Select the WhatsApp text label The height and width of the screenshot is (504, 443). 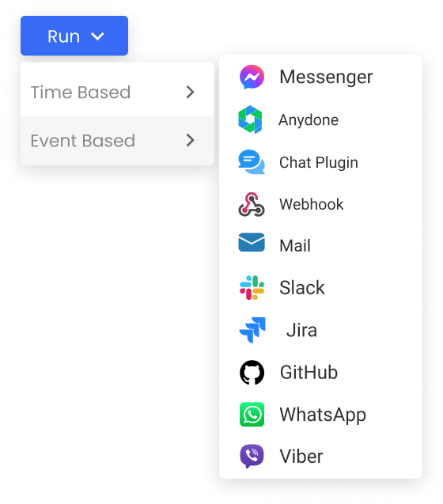[x=323, y=415]
